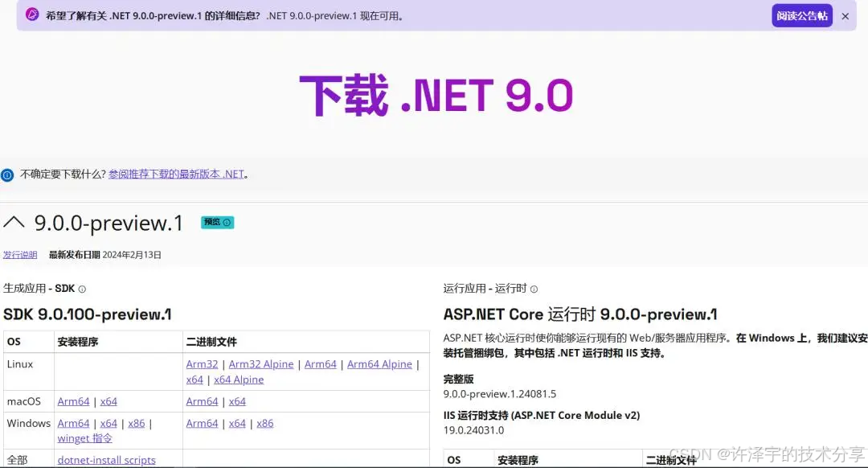The height and width of the screenshot is (468, 868).
Task: Open the dotnet-install scripts link
Action: 105,459
